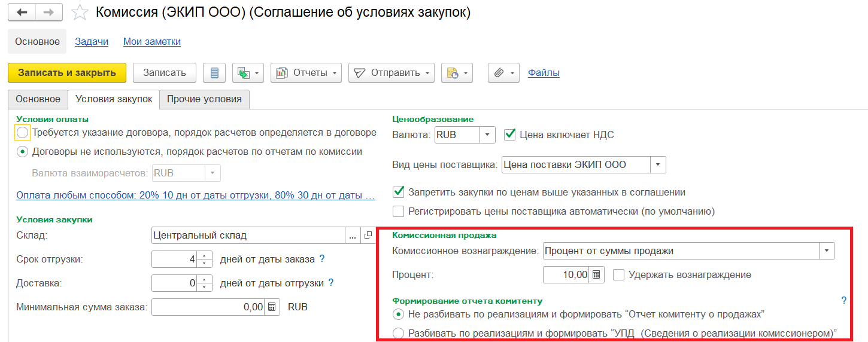Click the Доставка value field
This screenshot has width=868, height=342.
click(175, 283)
